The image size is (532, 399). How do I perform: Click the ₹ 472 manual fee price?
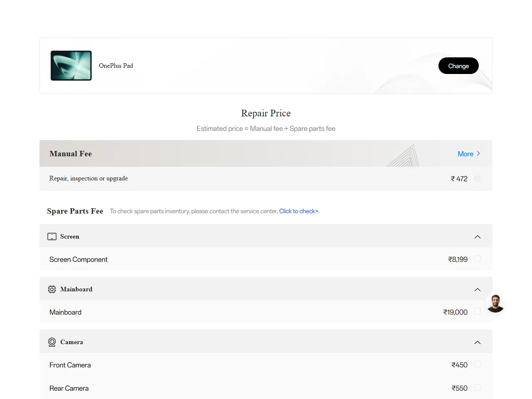tap(459, 179)
